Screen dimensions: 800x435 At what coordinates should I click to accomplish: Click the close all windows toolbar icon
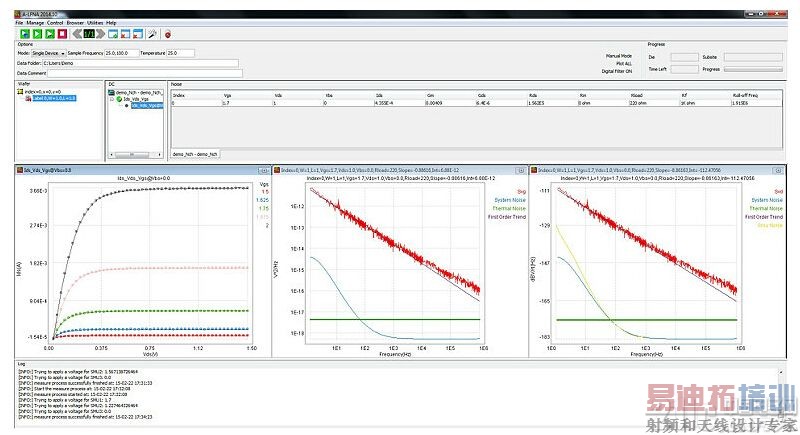pos(138,34)
